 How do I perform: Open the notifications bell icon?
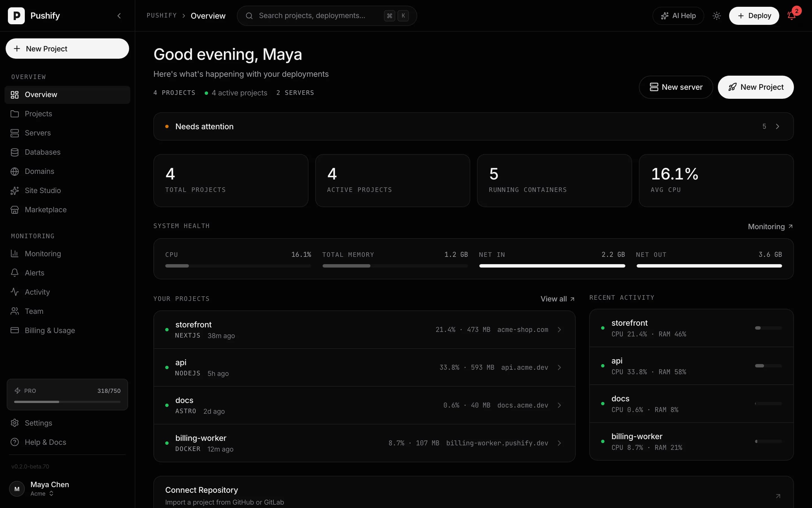pos(791,16)
